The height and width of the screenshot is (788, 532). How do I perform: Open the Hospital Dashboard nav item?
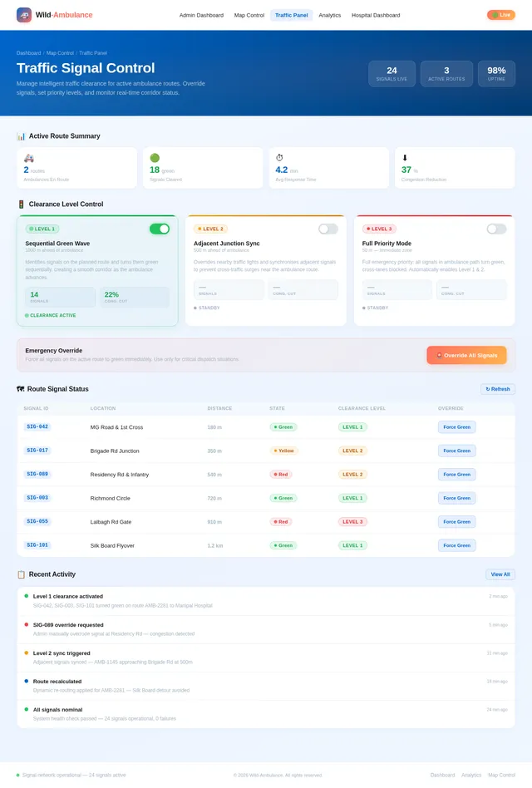point(376,15)
